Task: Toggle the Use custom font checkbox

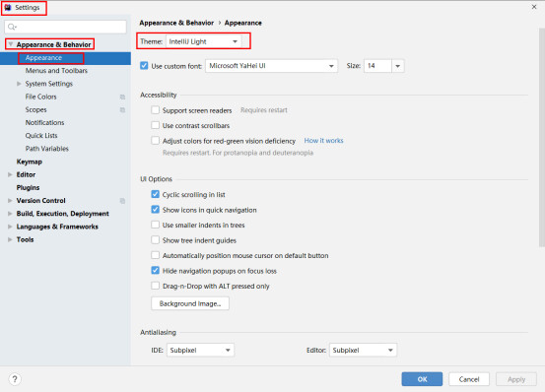Action: 144,66
